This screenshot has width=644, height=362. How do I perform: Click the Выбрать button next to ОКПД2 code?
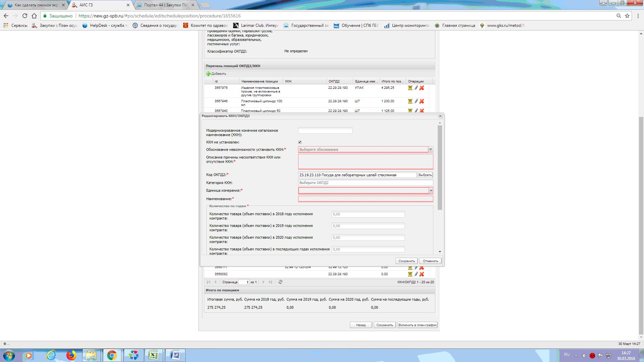tap(425, 175)
